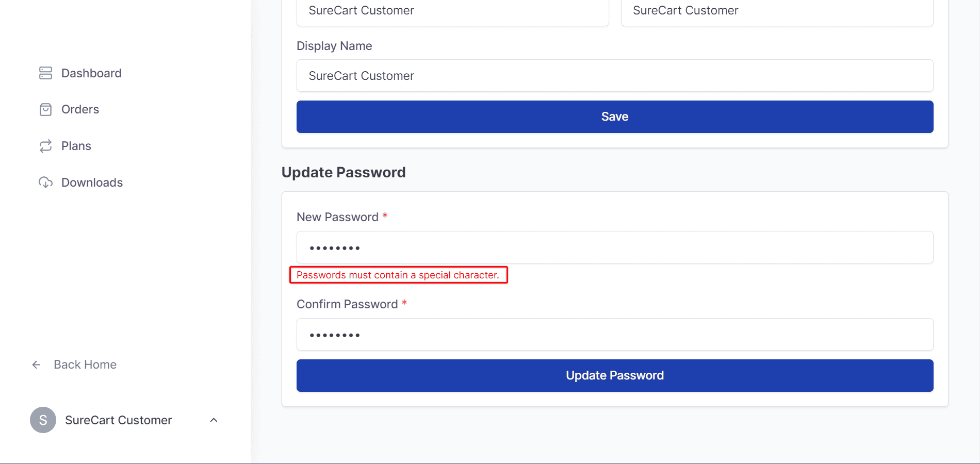Go to the Plans page

[x=76, y=146]
